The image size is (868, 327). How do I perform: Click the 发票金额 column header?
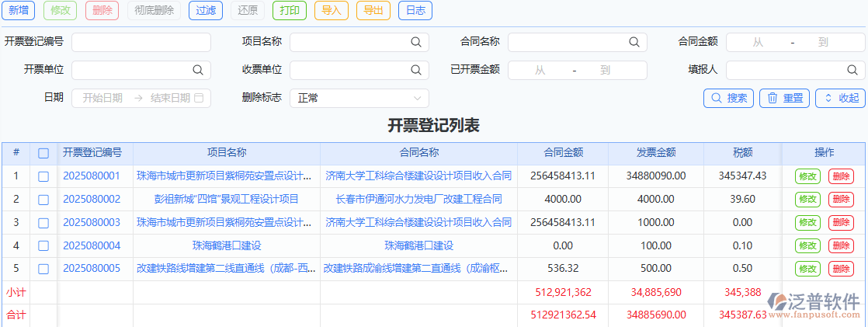(656, 152)
